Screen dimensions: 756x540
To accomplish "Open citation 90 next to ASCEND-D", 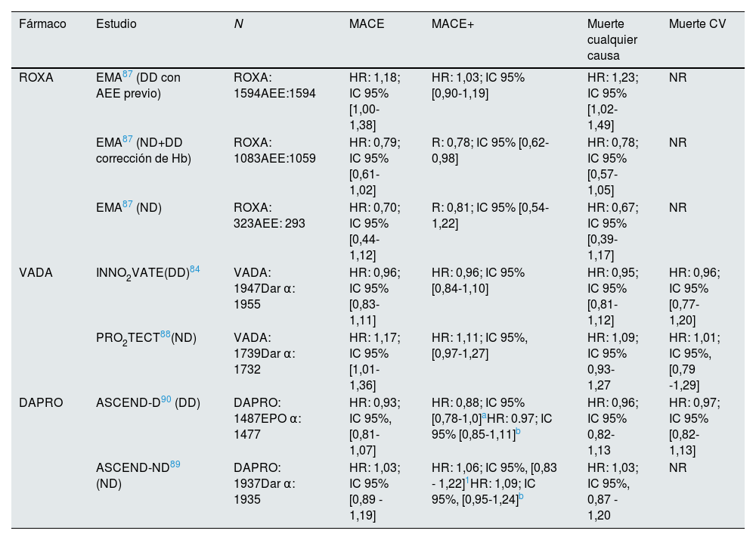I will click(166, 400).
